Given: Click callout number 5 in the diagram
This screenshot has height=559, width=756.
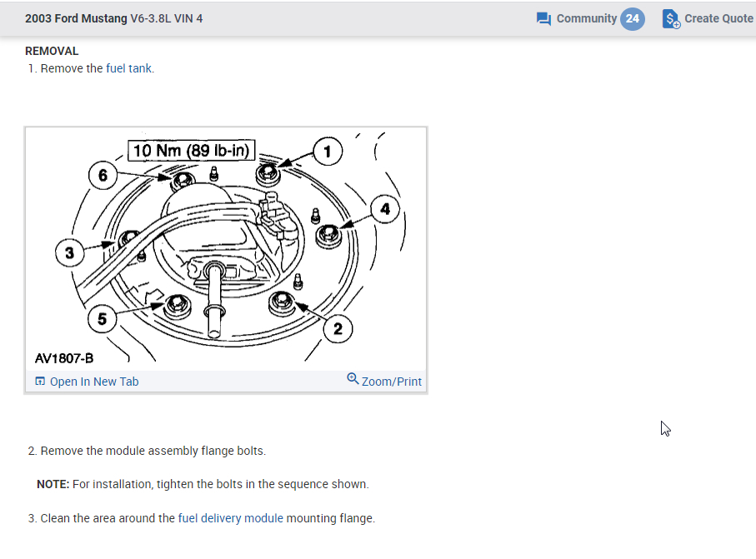Looking at the screenshot, I should [x=102, y=317].
